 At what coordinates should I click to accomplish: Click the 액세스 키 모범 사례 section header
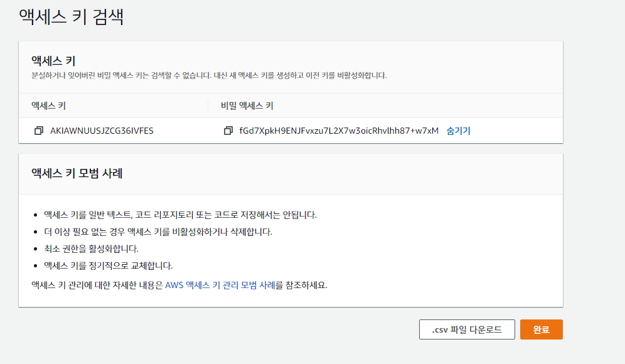click(69, 174)
